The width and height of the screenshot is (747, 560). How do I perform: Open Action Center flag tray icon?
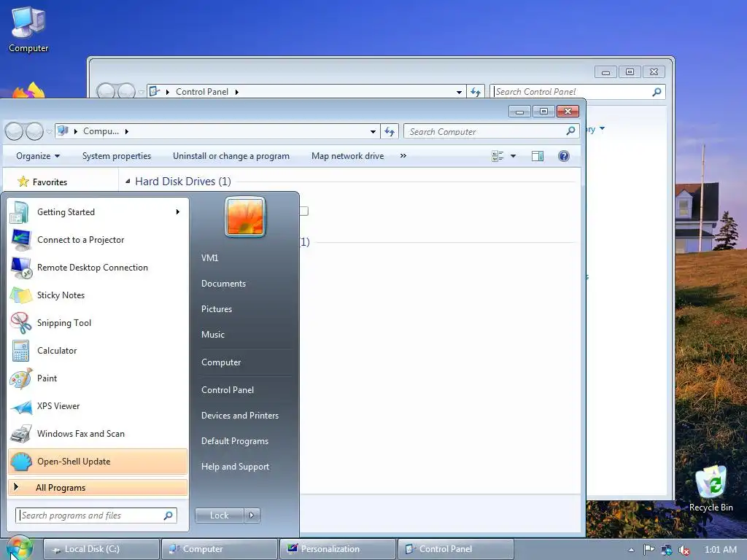(x=649, y=549)
